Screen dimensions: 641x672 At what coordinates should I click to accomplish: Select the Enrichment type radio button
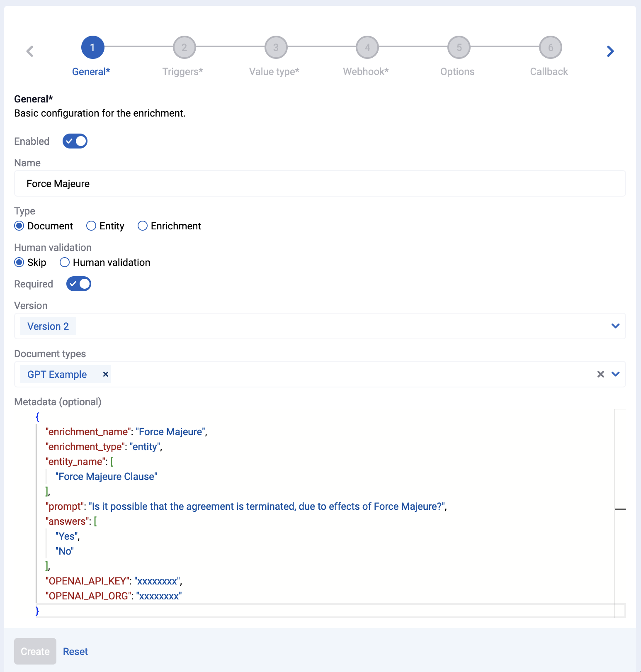(x=143, y=226)
